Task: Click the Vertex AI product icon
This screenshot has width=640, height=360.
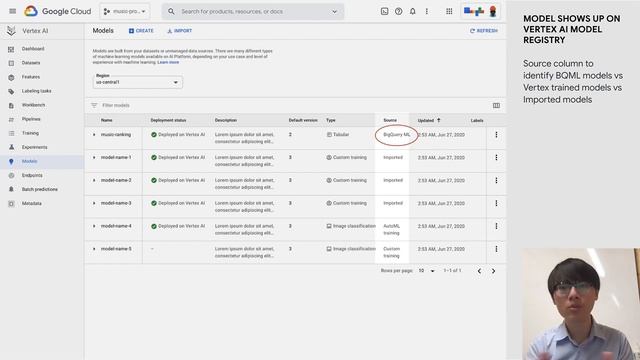Action: click(x=11, y=31)
